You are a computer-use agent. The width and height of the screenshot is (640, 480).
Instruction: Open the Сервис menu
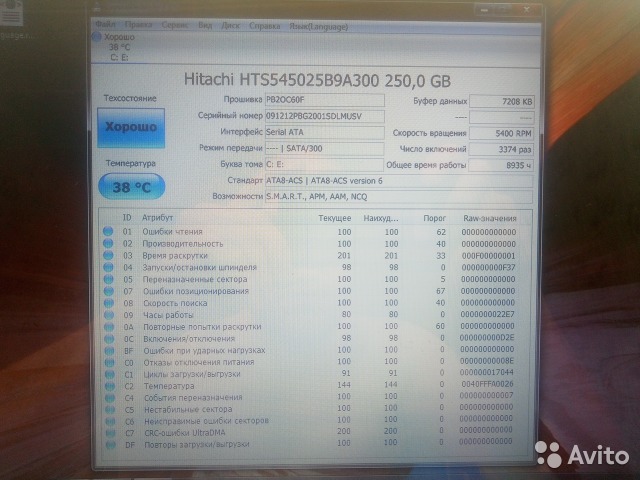click(x=175, y=25)
